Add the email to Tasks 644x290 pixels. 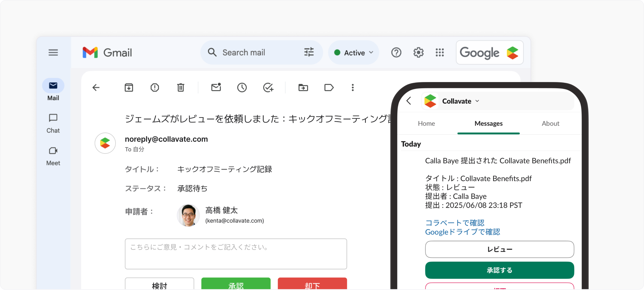(268, 88)
